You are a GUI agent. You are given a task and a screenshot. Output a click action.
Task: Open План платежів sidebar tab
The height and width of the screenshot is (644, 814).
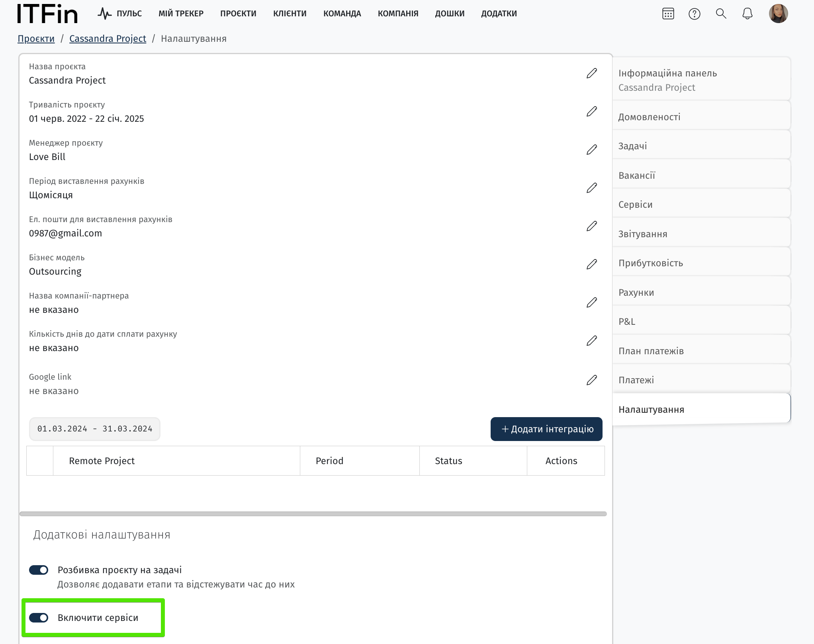(x=701, y=349)
